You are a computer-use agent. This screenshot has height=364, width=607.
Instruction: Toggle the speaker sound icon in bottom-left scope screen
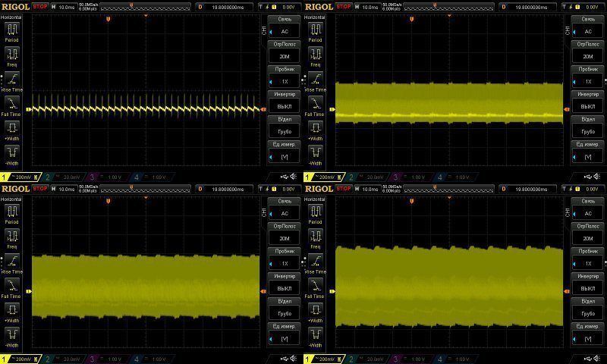pyautogui.click(x=294, y=359)
